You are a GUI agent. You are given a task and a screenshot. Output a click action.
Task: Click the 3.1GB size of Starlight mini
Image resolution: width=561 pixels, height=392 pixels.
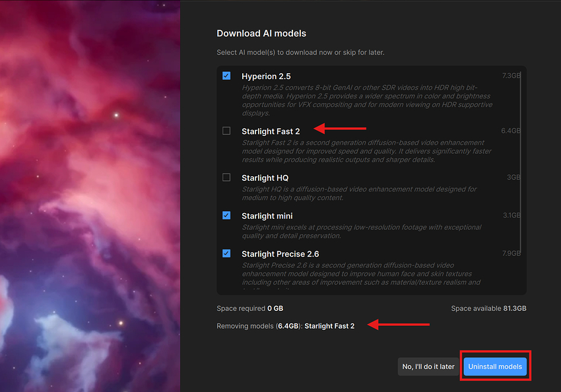[511, 215]
